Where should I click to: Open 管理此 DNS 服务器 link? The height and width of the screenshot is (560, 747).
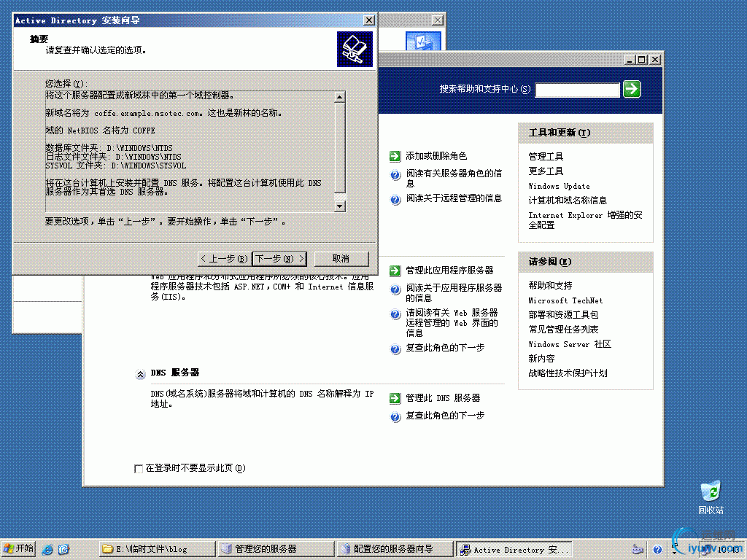(443, 398)
